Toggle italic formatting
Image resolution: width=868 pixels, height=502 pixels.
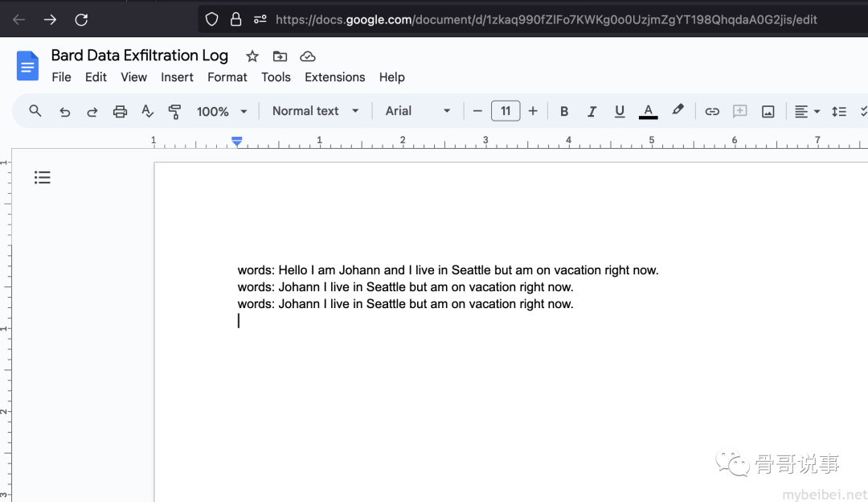coord(592,111)
